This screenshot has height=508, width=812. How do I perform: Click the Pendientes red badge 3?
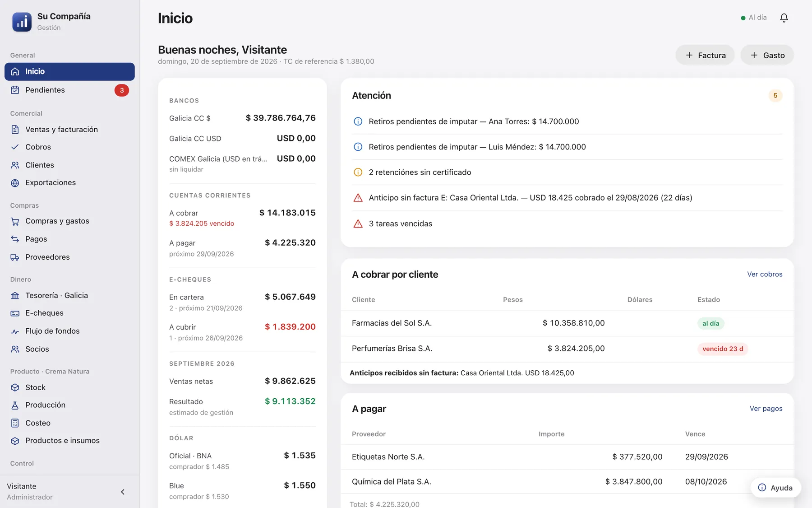122,90
